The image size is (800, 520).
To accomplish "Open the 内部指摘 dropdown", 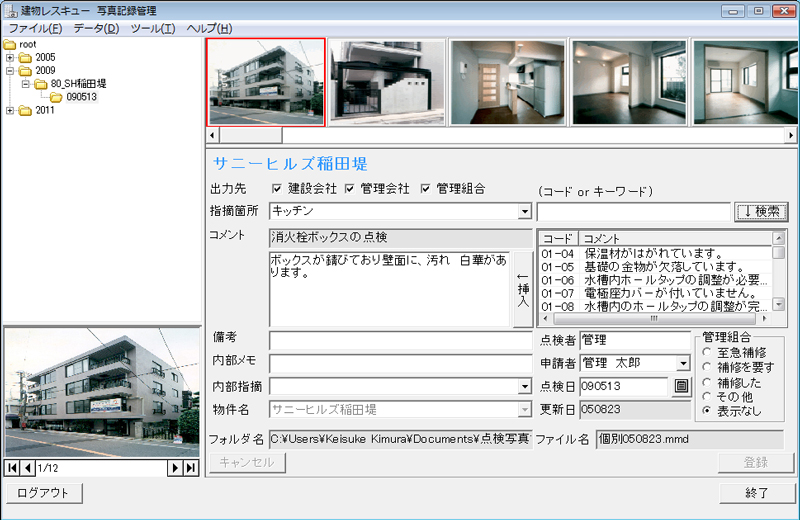I will (524, 387).
